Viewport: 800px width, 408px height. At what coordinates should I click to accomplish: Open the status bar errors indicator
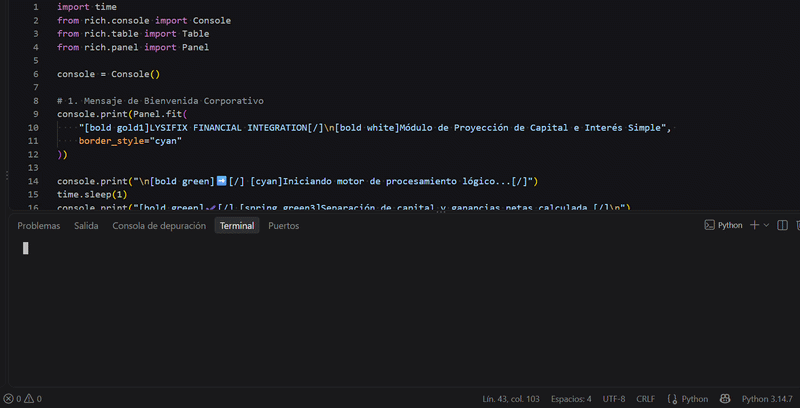coord(12,399)
